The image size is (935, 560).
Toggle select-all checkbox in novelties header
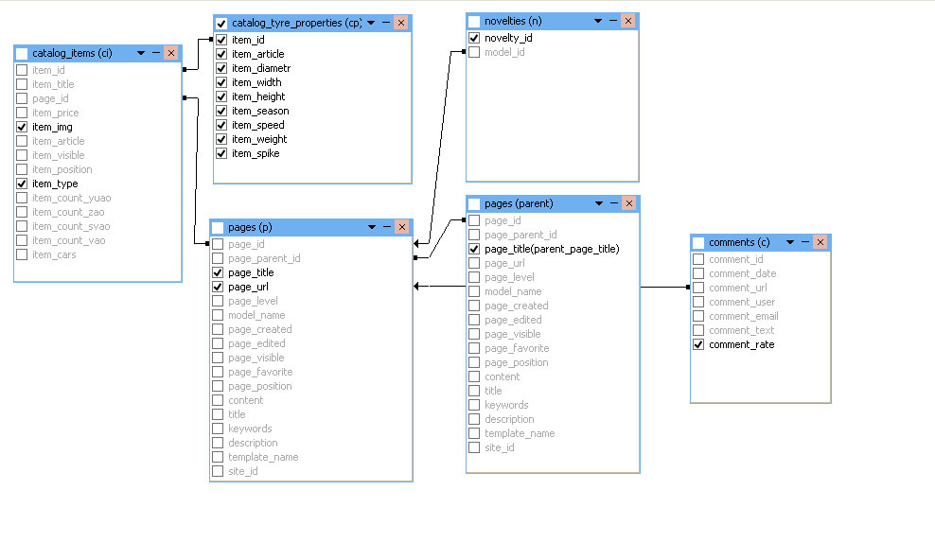(x=474, y=22)
